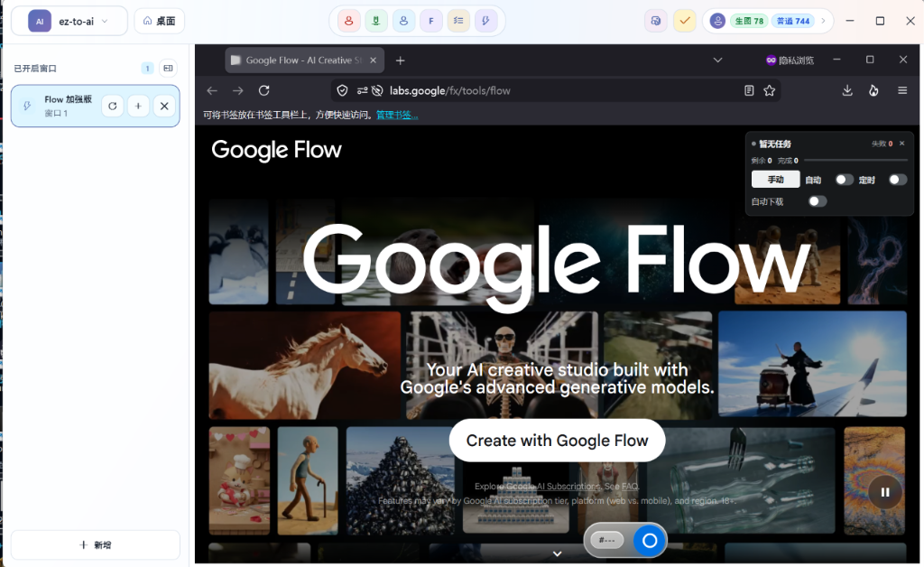
Task: Open the ez-to-ai workspace dropdown
Action: tap(69, 22)
